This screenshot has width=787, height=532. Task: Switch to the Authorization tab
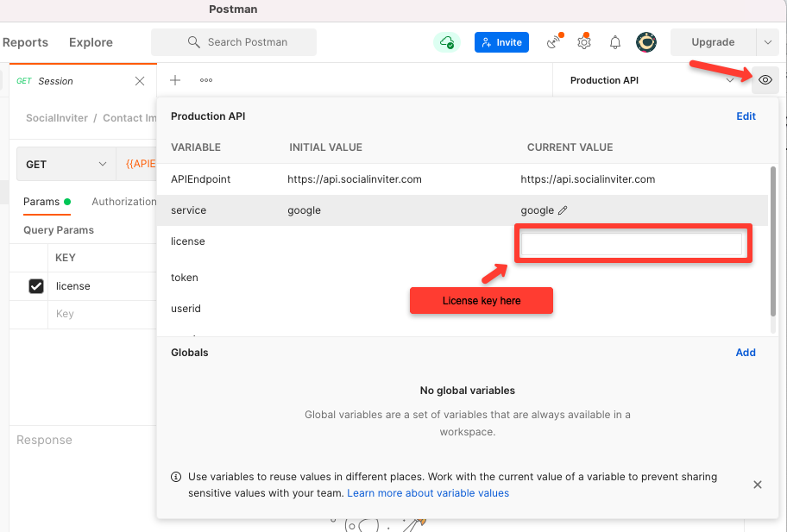click(x=124, y=202)
